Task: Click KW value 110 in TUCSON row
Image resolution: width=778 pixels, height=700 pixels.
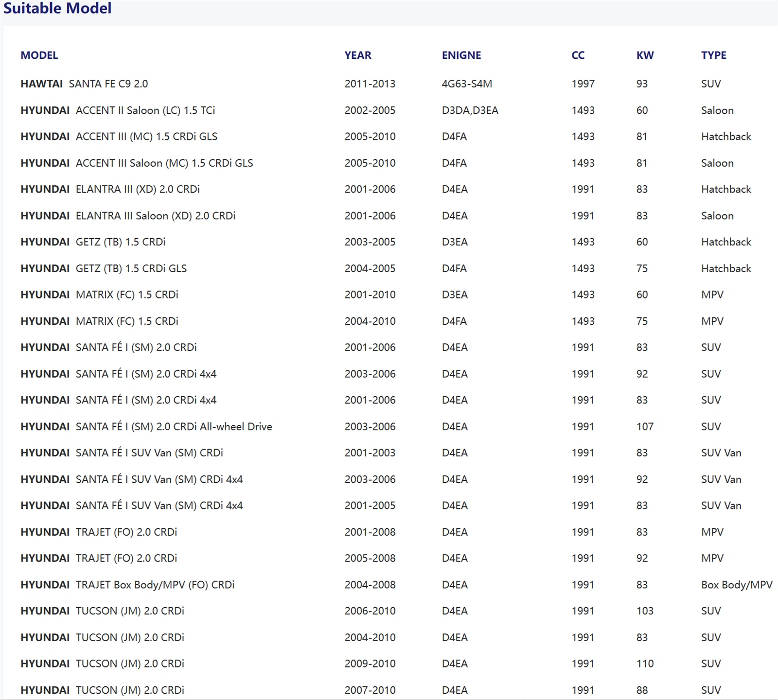Action: pyautogui.click(x=645, y=664)
